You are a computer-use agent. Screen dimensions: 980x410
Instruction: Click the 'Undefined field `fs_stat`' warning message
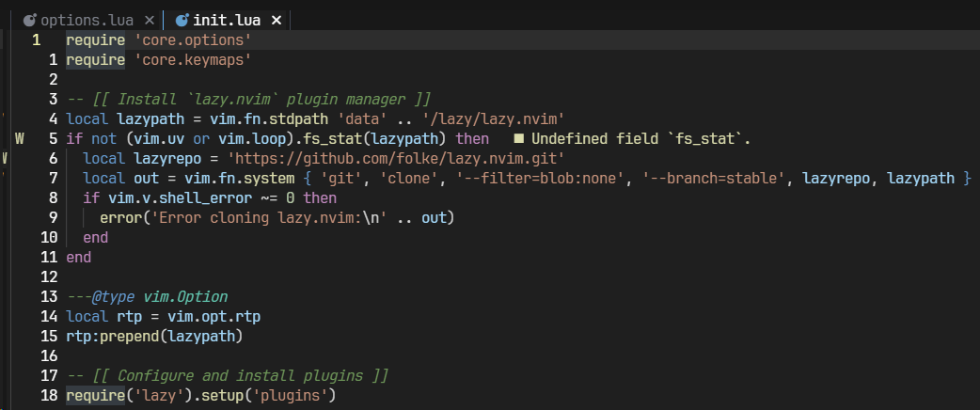click(x=640, y=139)
